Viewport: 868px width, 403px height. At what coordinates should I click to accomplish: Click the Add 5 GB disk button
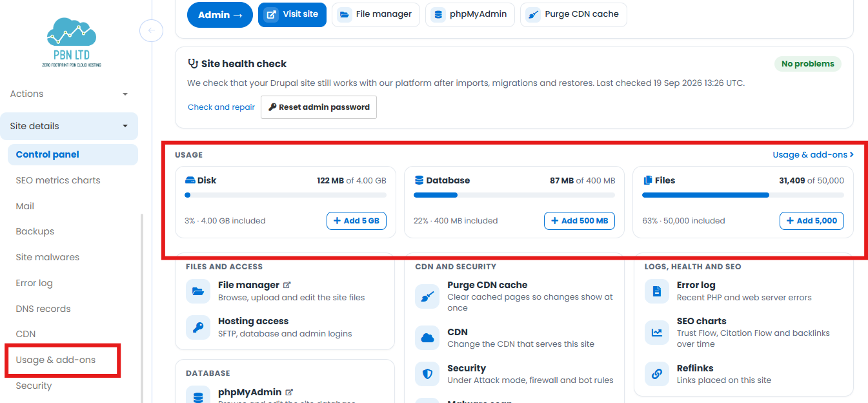point(356,221)
